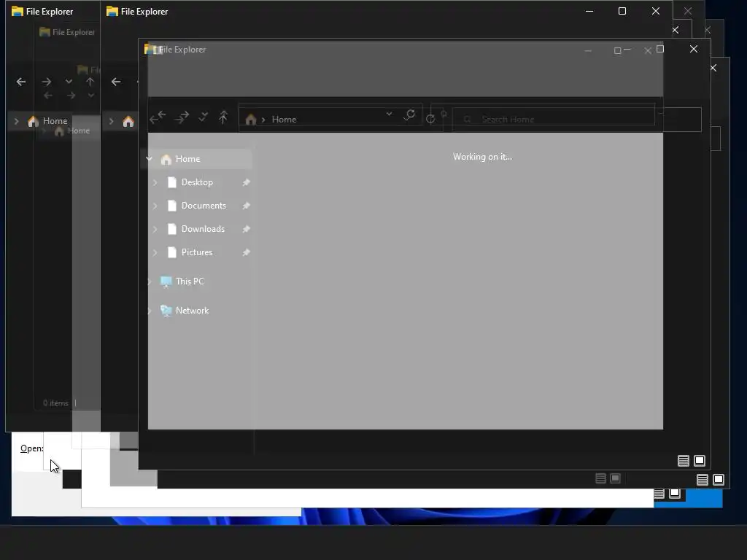Click File Explorer folder icon in leftmost title bar
Image resolution: width=747 pixels, height=560 pixels.
coord(18,11)
